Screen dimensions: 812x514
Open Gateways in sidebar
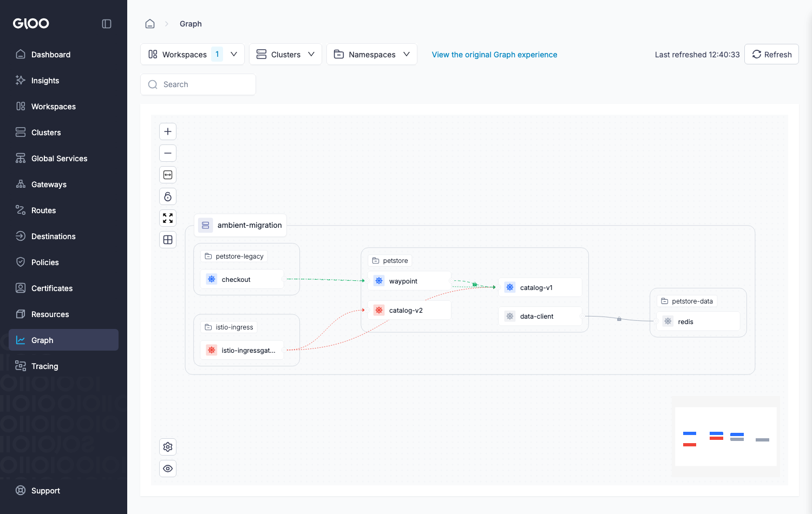[63, 184]
